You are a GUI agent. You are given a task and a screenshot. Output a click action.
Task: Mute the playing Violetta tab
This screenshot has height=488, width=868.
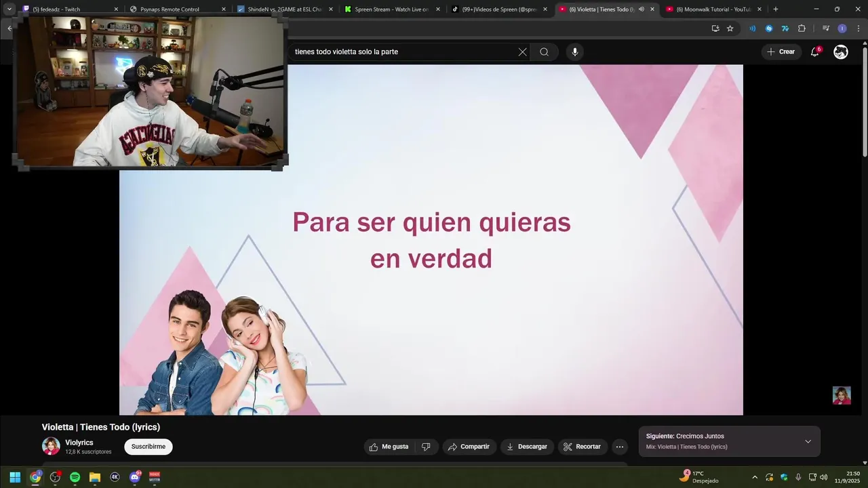[x=642, y=9]
